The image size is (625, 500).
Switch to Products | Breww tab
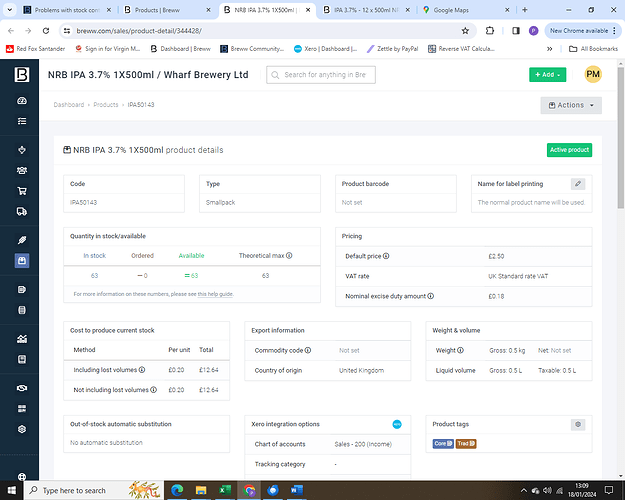tap(167, 10)
